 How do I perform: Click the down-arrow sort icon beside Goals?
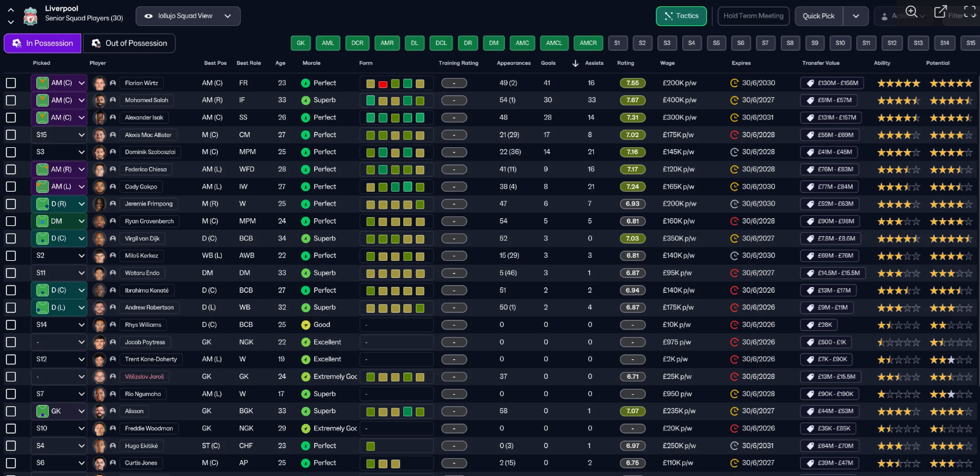(575, 63)
